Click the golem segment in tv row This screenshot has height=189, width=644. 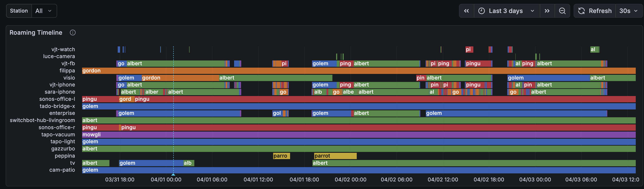click(150, 163)
